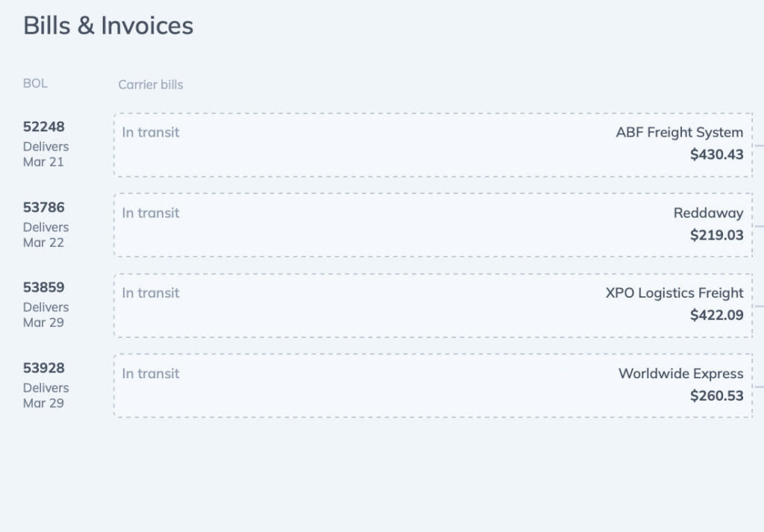Click In transit status on ABF Freight bill
Screen dimensions: 764x532
coord(151,132)
